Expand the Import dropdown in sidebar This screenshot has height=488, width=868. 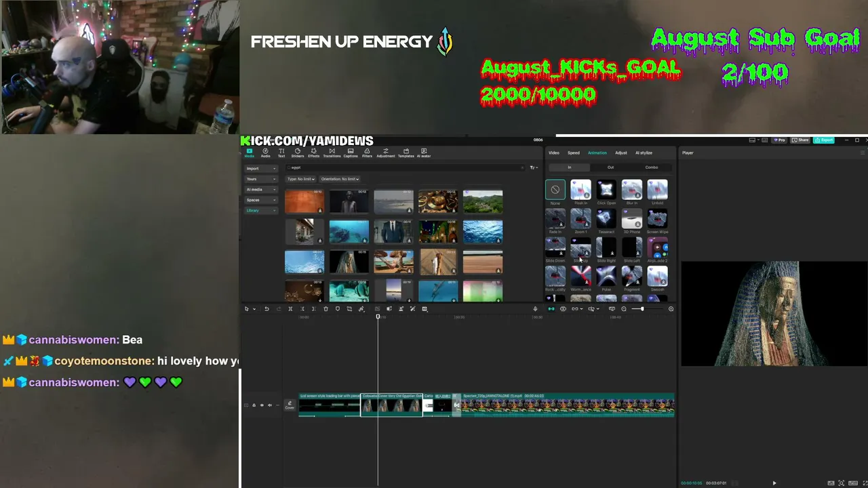(x=261, y=168)
